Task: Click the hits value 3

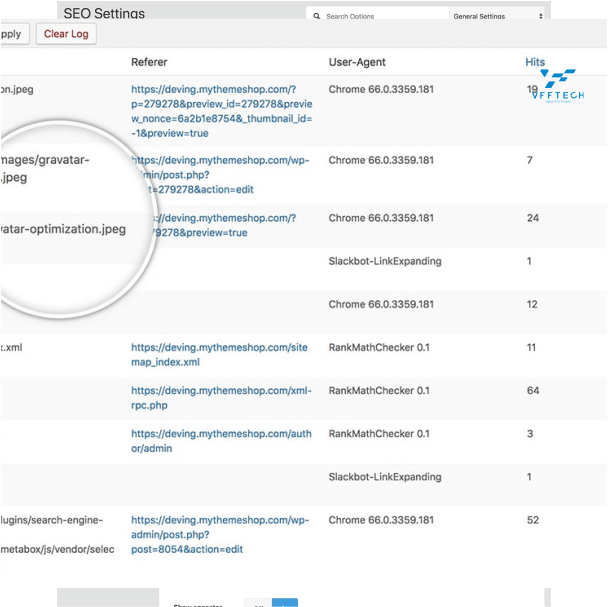Action: point(530,434)
